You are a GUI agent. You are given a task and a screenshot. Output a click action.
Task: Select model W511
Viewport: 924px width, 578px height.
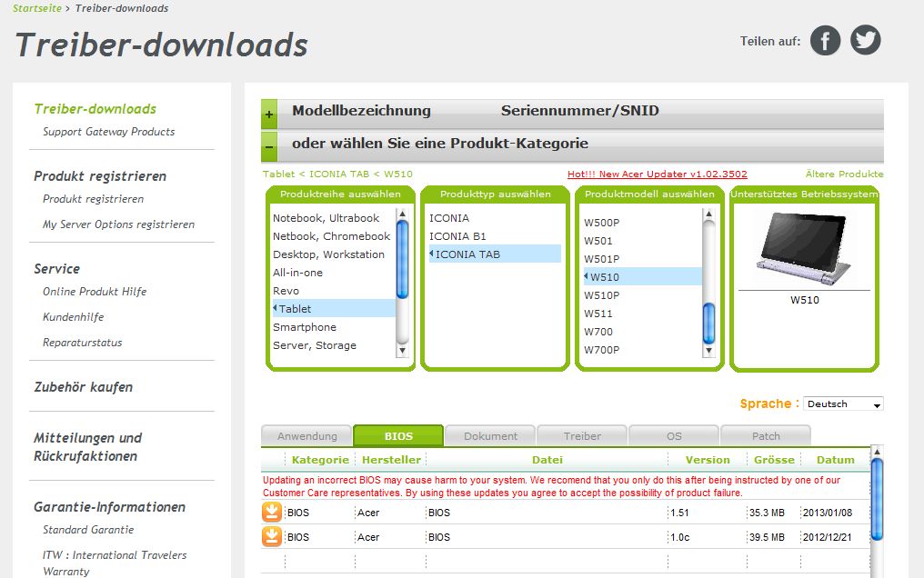598,314
